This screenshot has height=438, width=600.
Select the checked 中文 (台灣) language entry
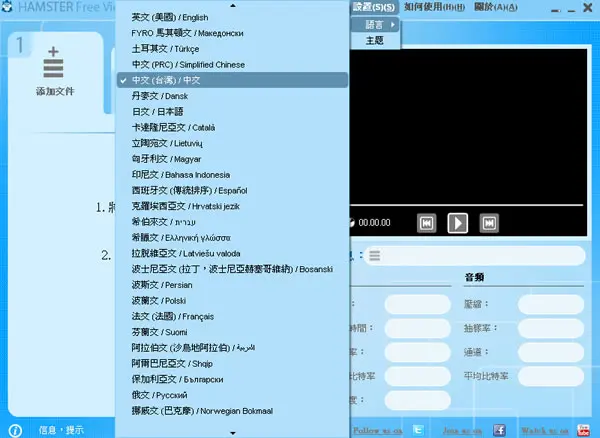point(232,80)
